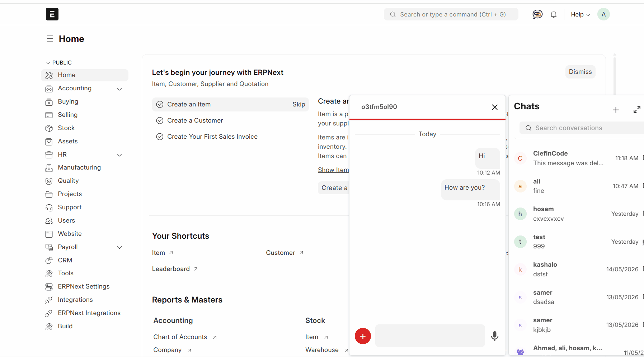Screen dimensions: 644x357
Task: Click the test chat avatar
Action: click(520, 242)
